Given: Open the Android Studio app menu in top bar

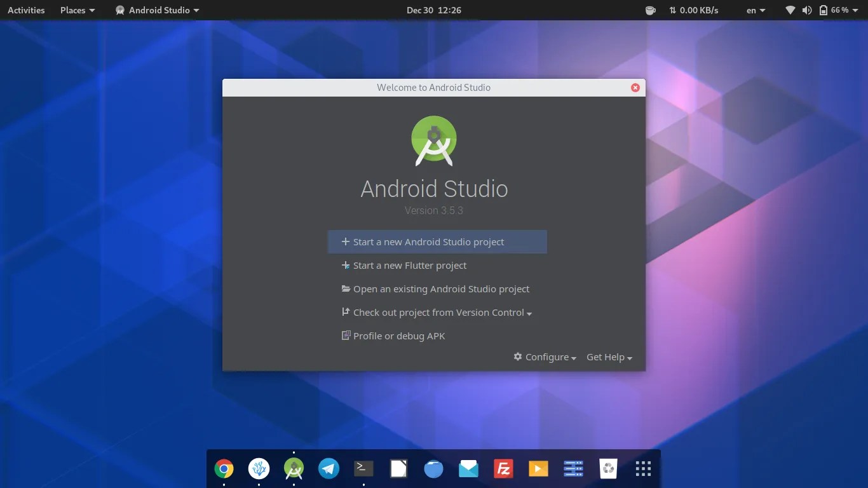Looking at the screenshot, I should [x=158, y=10].
